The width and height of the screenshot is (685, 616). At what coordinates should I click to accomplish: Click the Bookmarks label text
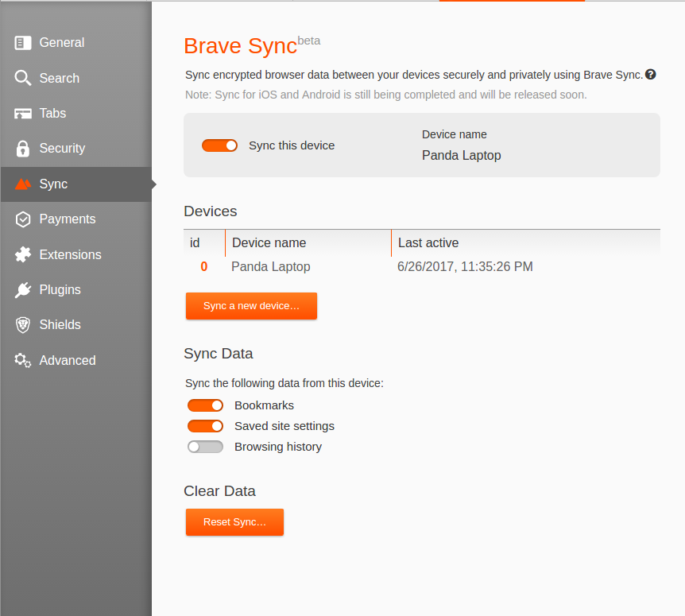point(264,405)
